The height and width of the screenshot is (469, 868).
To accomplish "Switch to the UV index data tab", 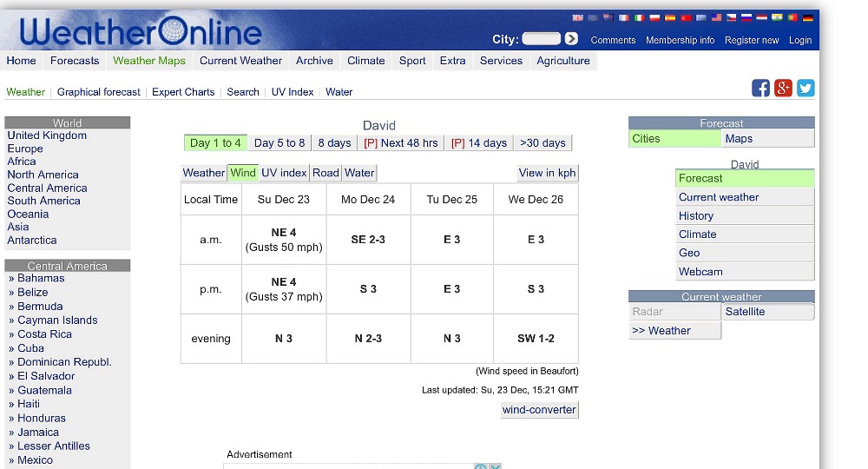I will (x=284, y=173).
